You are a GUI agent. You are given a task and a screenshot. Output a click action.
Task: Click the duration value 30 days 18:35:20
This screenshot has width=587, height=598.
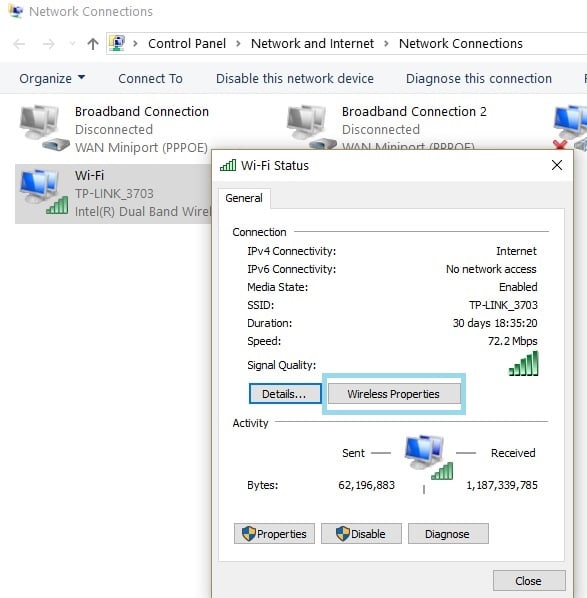[x=495, y=323]
